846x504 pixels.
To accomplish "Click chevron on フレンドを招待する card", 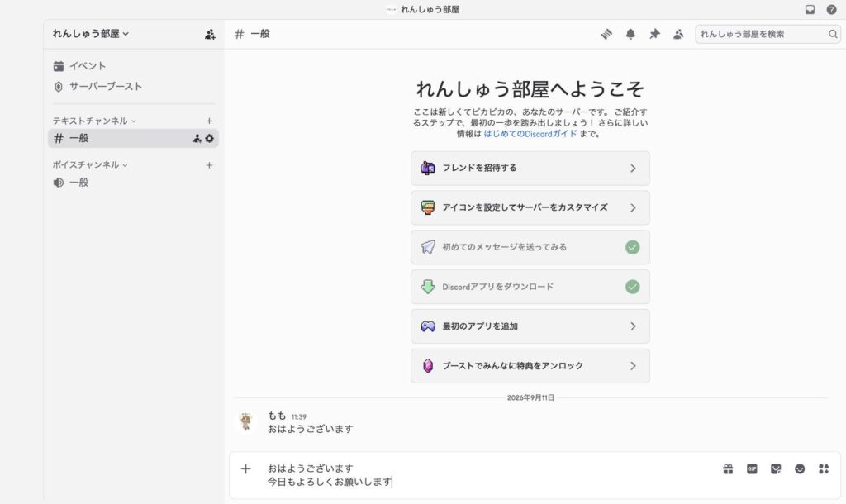I will (x=633, y=169).
